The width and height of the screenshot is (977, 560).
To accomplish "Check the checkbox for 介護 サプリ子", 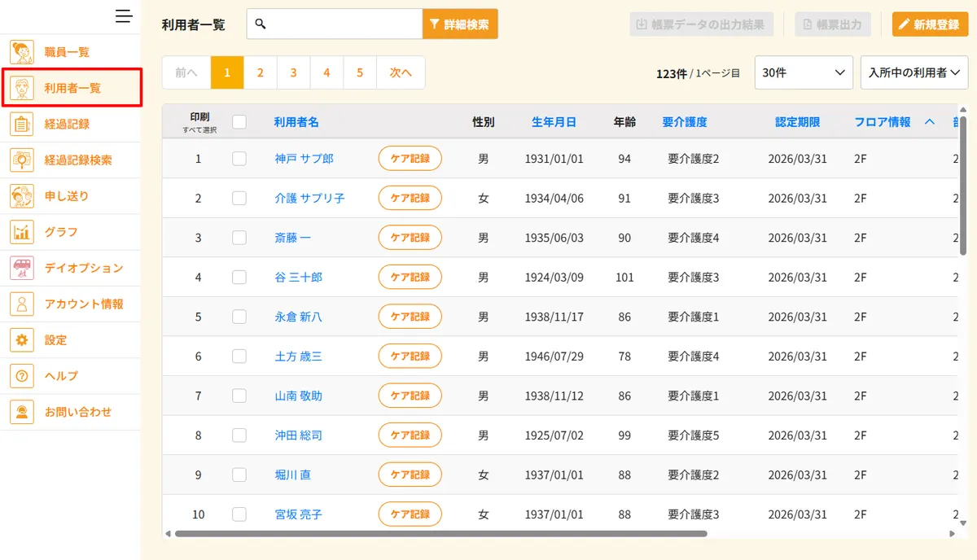I will [239, 198].
